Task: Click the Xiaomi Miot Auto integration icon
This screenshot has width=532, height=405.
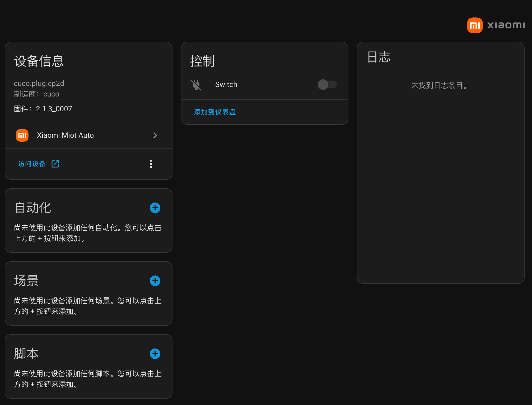Action: click(x=22, y=135)
